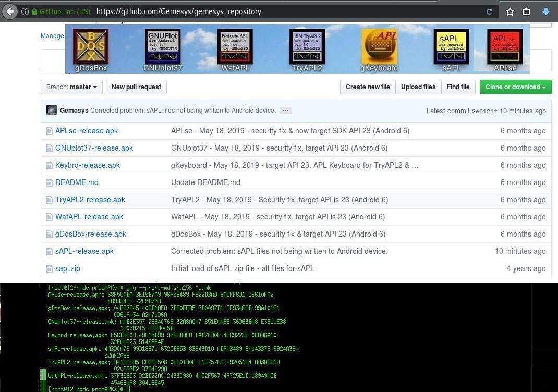Click the Gemesys avatar in commit bar

tap(52, 111)
